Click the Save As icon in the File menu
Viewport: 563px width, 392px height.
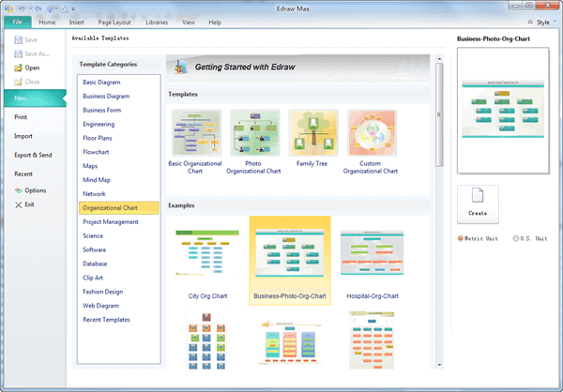point(19,53)
